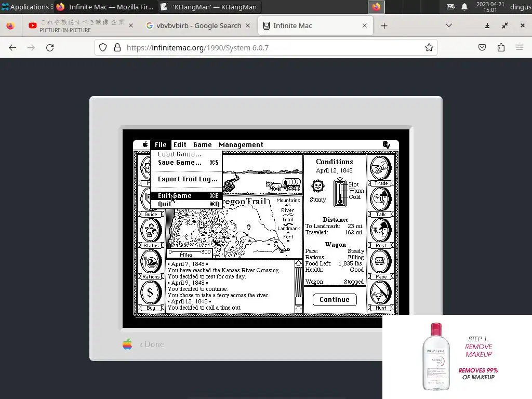Select the Rest sleeping man icon
The height and width of the screenshot is (399, 532).
click(381, 230)
